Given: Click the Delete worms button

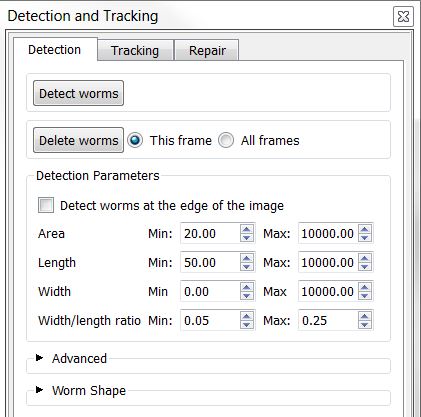Looking at the screenshot, I should [x=78, y=140].
